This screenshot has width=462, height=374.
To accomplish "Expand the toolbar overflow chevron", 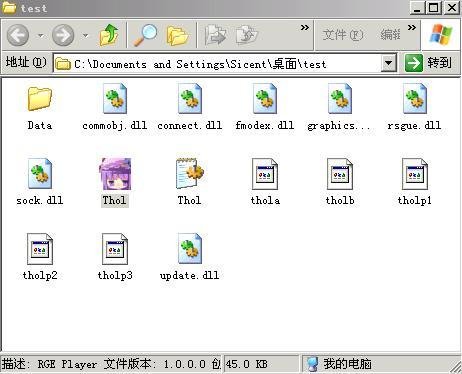I will (x=305, y=27).
